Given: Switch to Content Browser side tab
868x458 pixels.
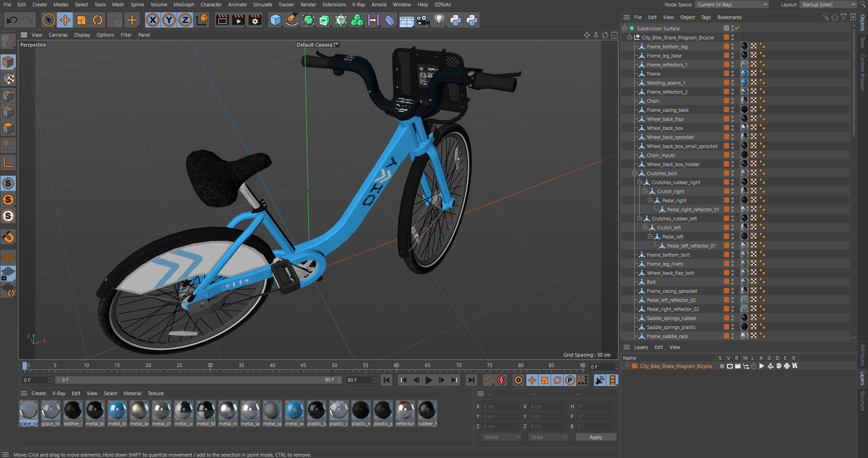Looking at the screenshot, I should click(x=863, y=72).
